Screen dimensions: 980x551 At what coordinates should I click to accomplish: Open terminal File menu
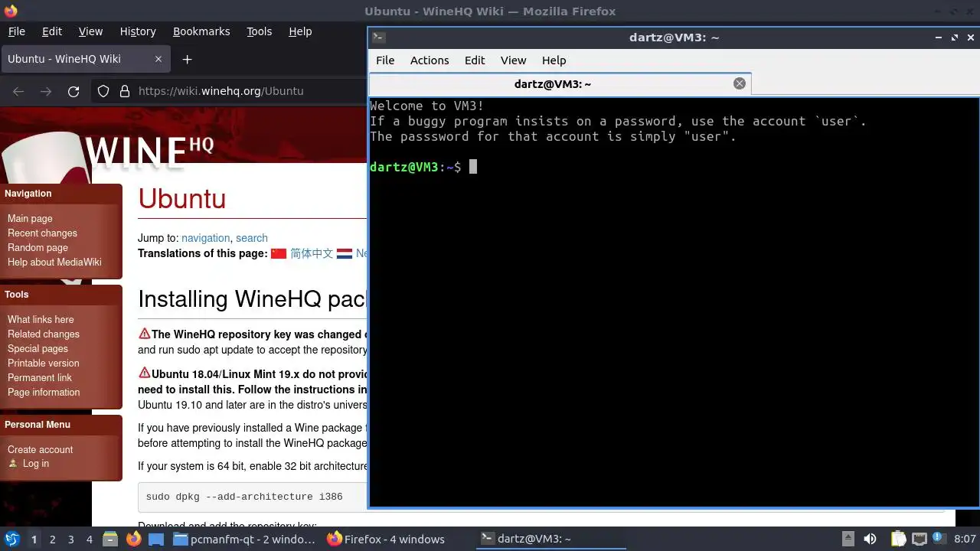click(385, 60)
